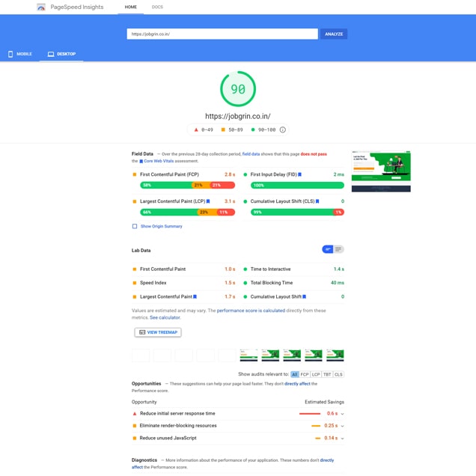Click the orange square beside Eliminate render-blocking resources
Viewport: 476px width, 476px height.
[135, 426]
